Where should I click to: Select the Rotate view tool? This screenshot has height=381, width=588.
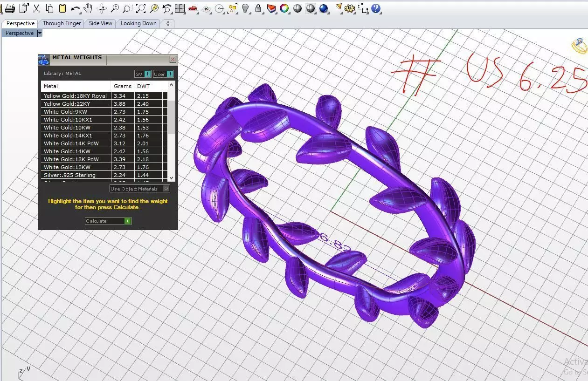102,8
